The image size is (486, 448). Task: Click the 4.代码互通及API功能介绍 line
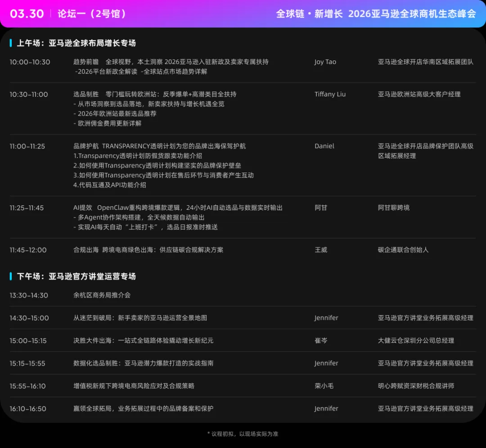point(110,185)
